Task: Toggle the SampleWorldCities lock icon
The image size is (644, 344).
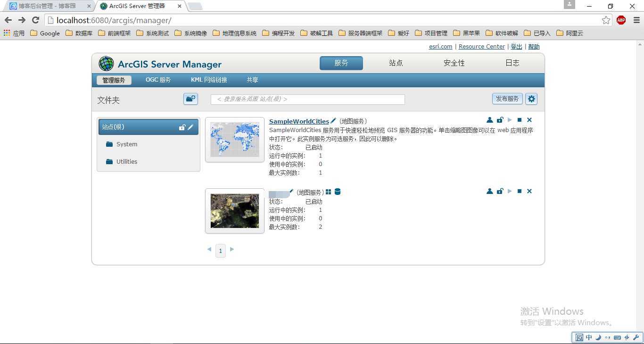Action: click(500, 120)
